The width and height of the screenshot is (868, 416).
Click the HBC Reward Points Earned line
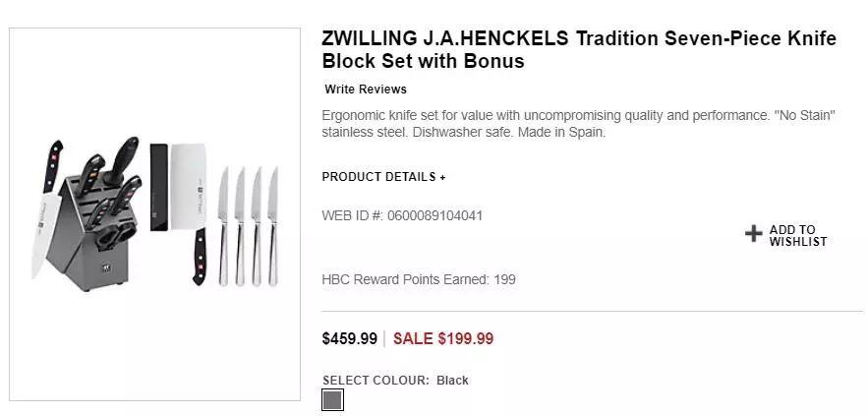click(x=419, y=279)
